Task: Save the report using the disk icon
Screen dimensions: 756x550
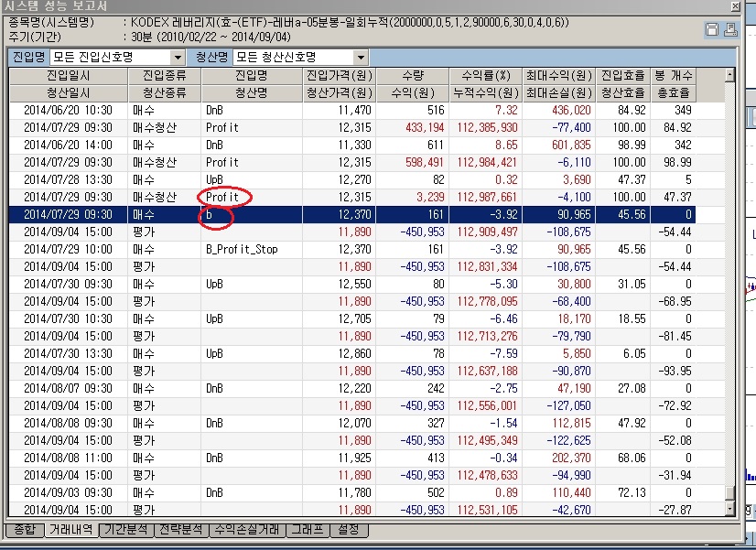Action: click(712, 29)
